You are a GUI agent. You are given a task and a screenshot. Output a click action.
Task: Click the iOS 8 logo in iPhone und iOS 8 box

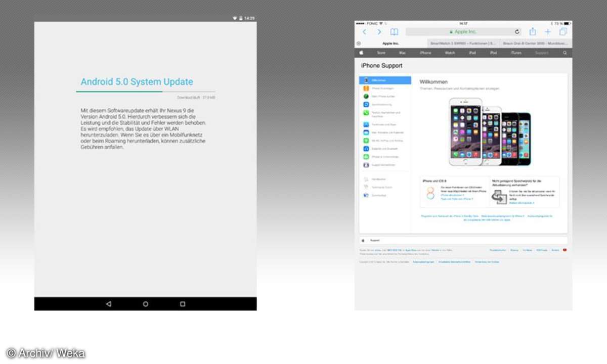pos(430,194)
